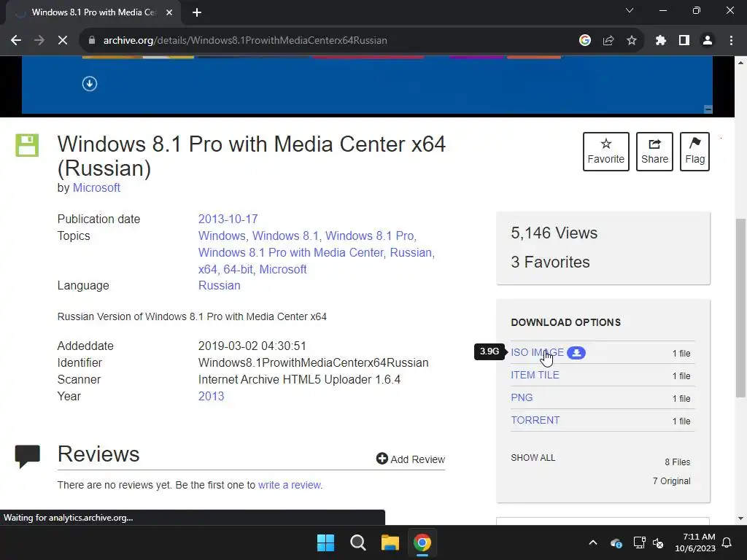Close the Windows 8.1 Pro tab

(x=169, y=12)
